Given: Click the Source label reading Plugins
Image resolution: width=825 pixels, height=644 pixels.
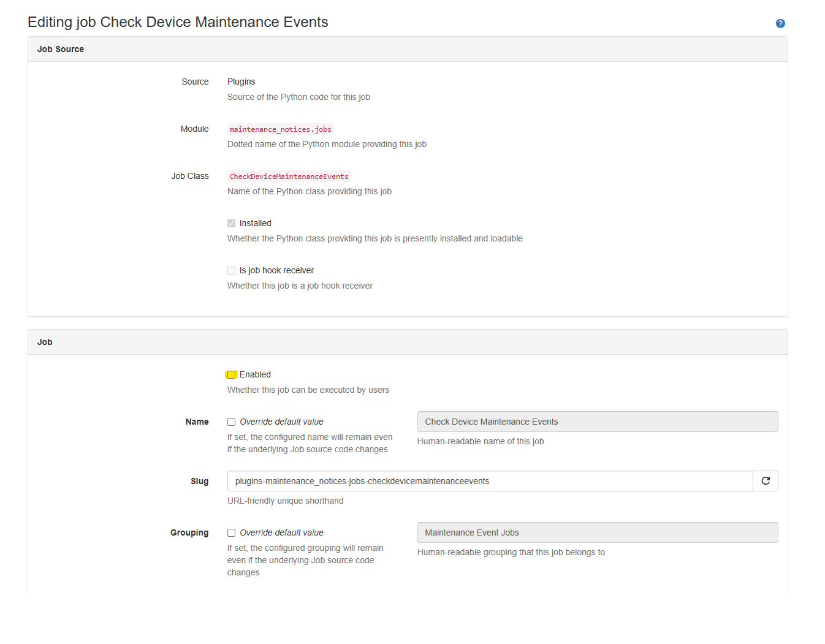Looking at the screenshot, I should [x=241, y=81].
